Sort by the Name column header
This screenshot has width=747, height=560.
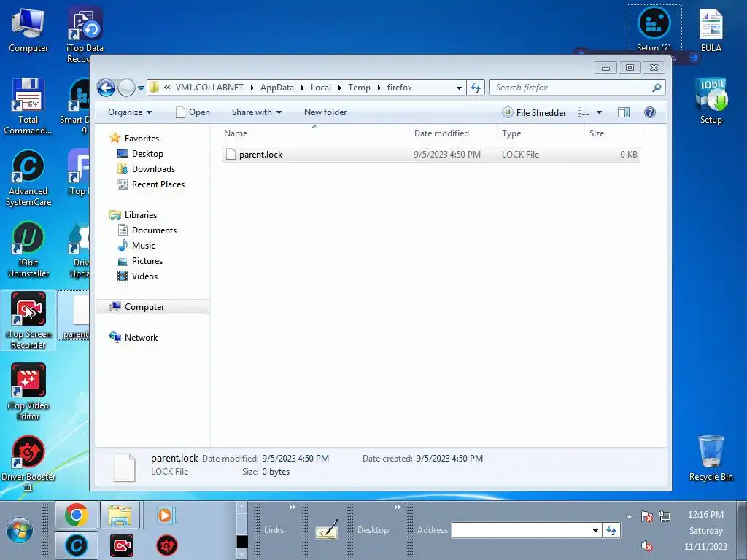[x=314, y=133]
